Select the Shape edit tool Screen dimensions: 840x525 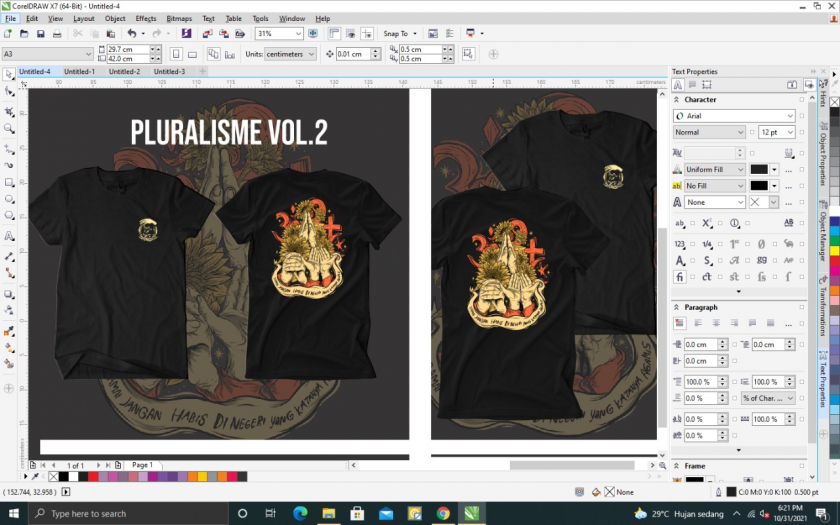[9, 92]
